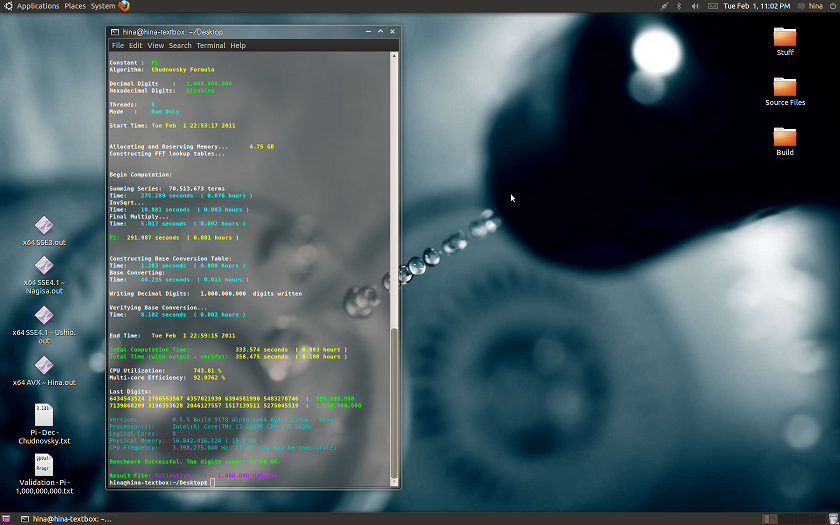Screen dimensions: 840x525
Task: Click the Bluetooth indicator icon
Action: click(679, 6)
